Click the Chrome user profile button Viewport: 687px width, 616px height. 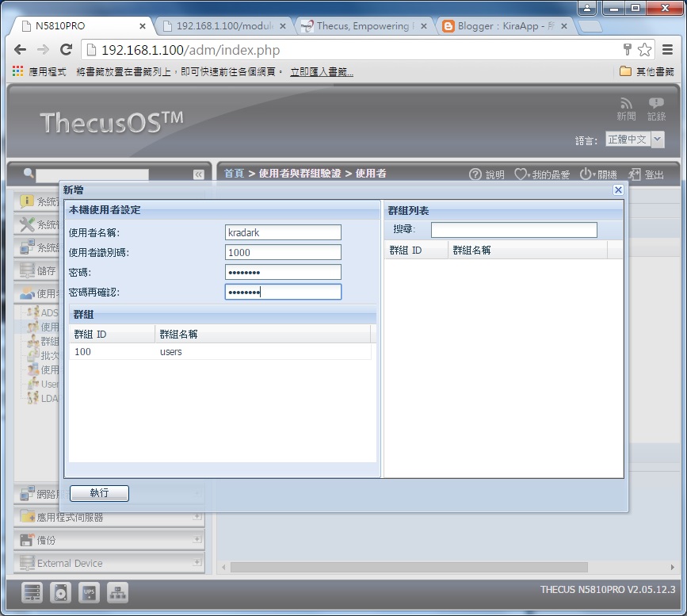(587, 8)
